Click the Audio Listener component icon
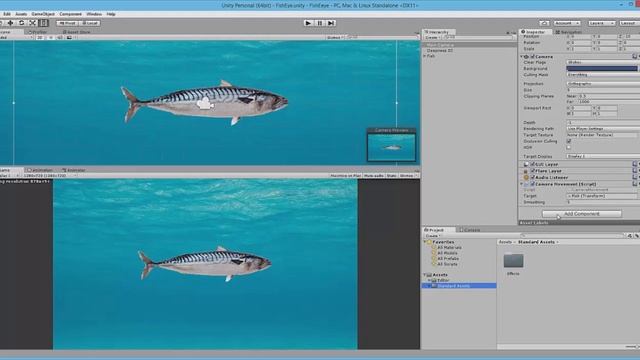Image resolution: width=640 pixels, height=360 pixels. point(526,178)
